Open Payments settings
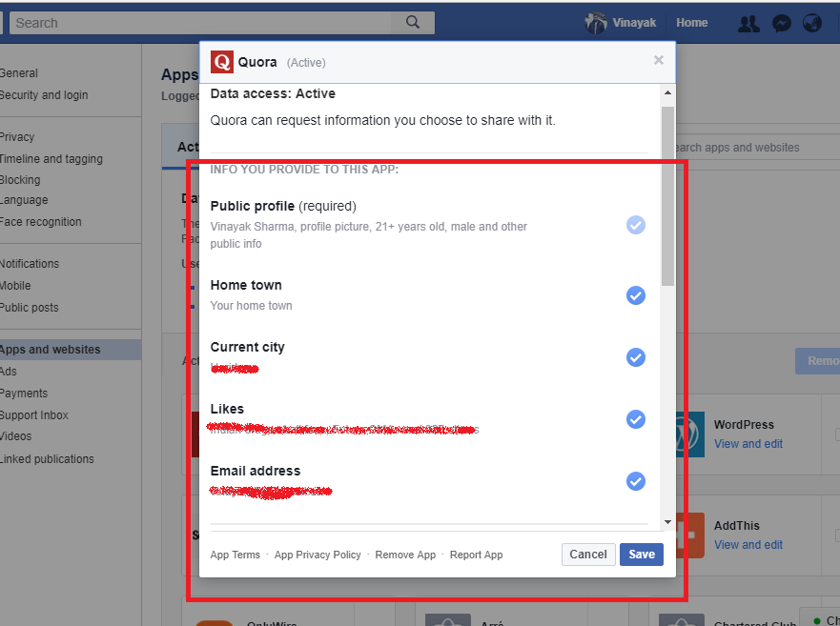Image resolution: width=840 pixels, height=626 pixels. click(x=24, y=394)
